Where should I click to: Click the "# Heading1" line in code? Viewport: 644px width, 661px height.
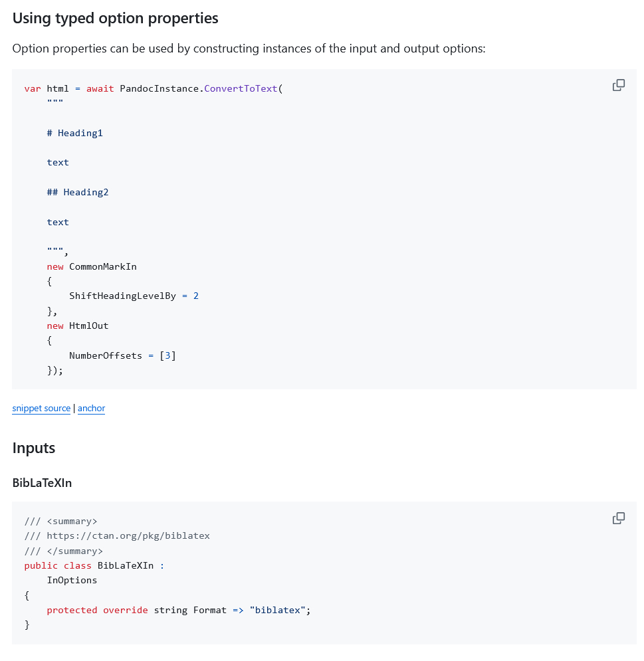pyautogui.click(x=75, y=133)
